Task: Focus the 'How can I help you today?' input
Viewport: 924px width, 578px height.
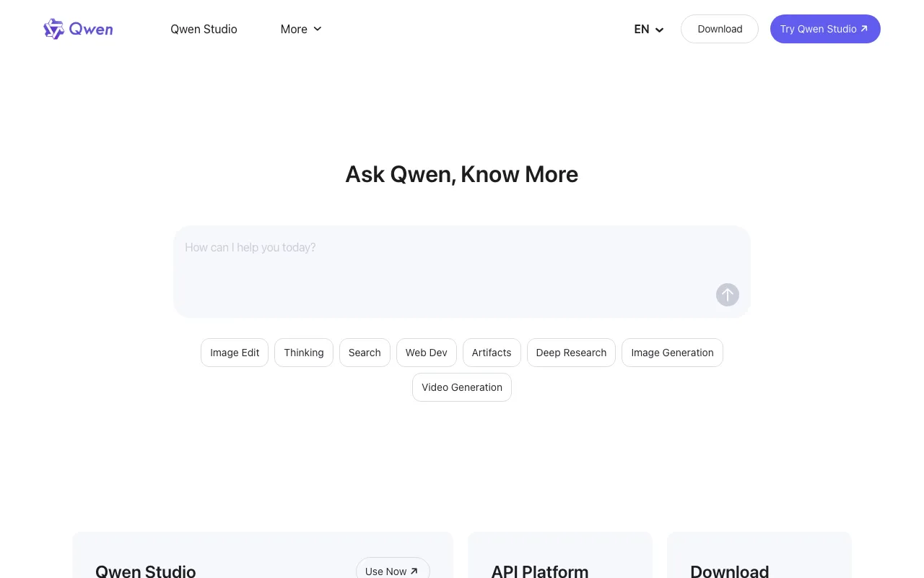Action: (x=462, y=272)
